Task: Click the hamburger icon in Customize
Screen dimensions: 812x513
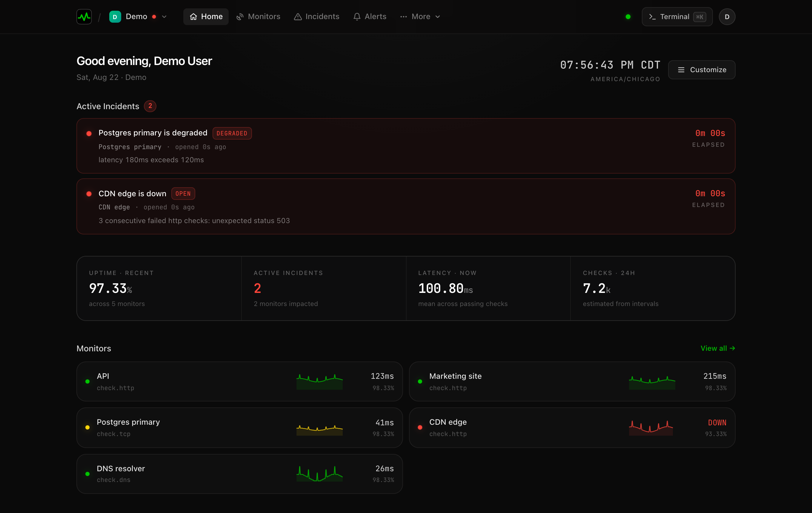Action: tap(681, 70)
